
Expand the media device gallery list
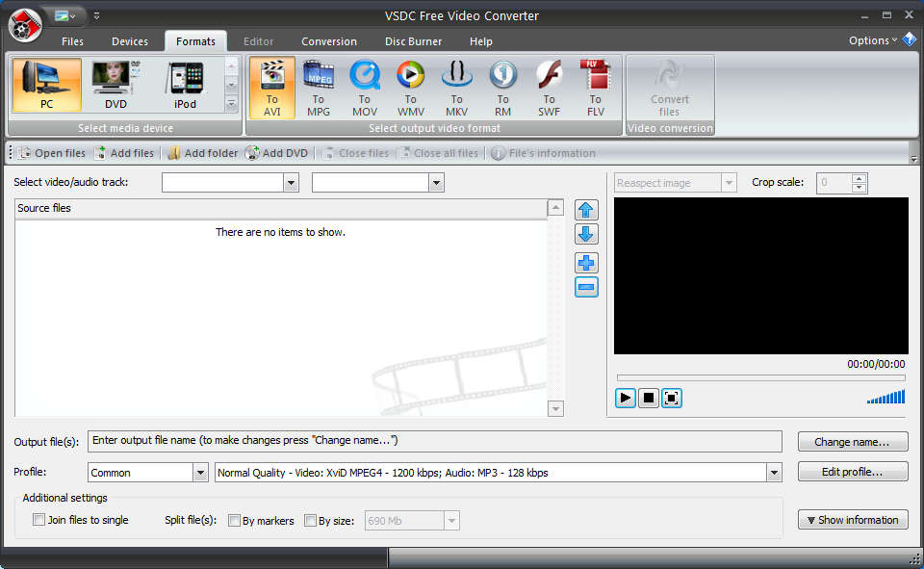pos(232,104)
